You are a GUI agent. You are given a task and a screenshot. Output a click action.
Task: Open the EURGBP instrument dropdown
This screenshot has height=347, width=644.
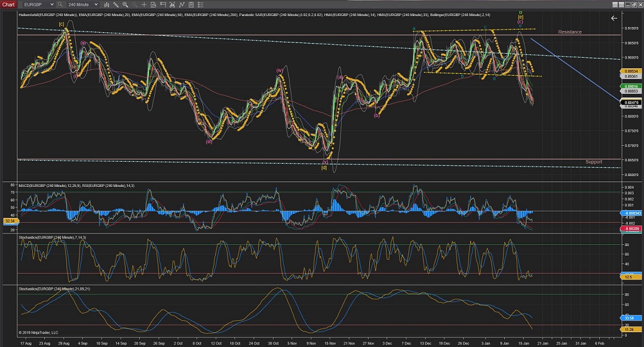[38, 5]
